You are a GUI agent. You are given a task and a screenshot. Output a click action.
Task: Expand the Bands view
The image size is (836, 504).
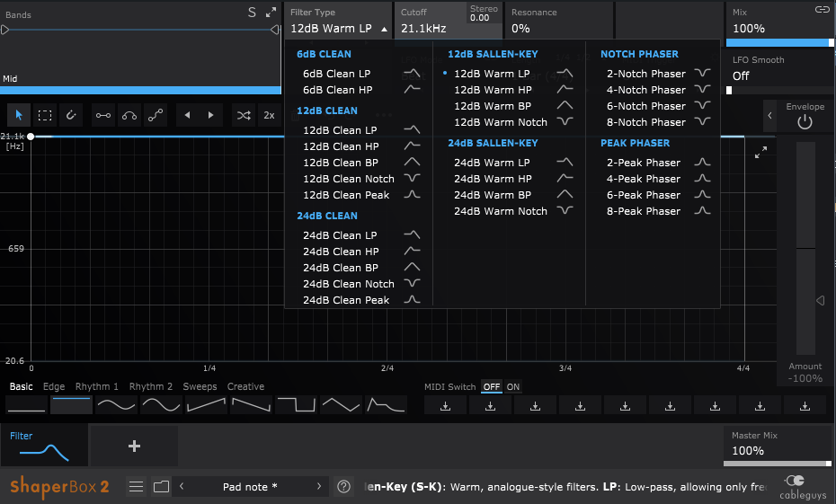click(271, 13)
